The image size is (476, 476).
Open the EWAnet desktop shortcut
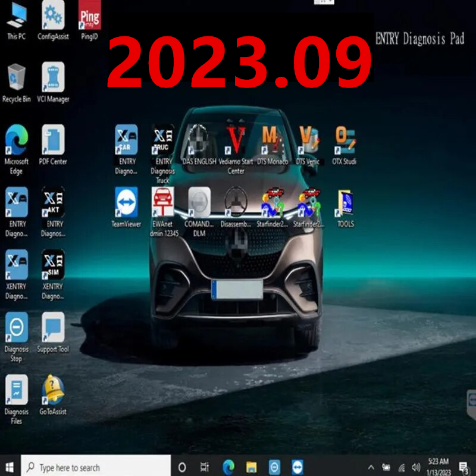[163, 212]
